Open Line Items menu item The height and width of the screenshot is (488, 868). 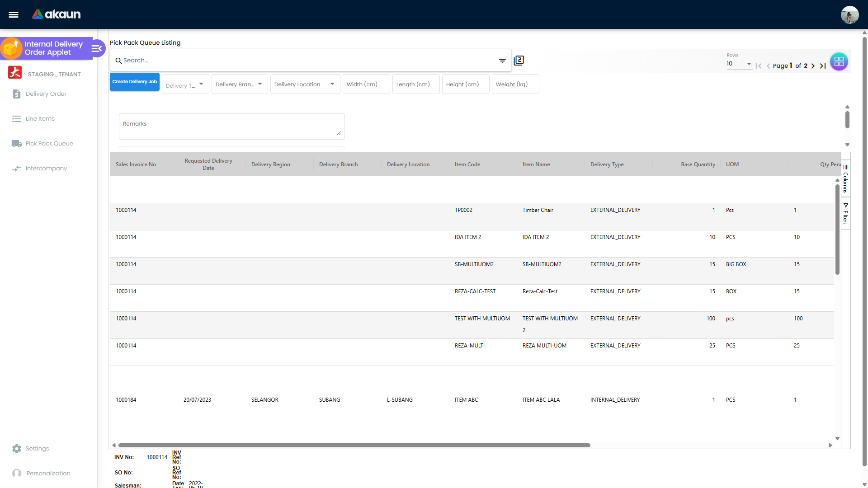click(40, 119)
